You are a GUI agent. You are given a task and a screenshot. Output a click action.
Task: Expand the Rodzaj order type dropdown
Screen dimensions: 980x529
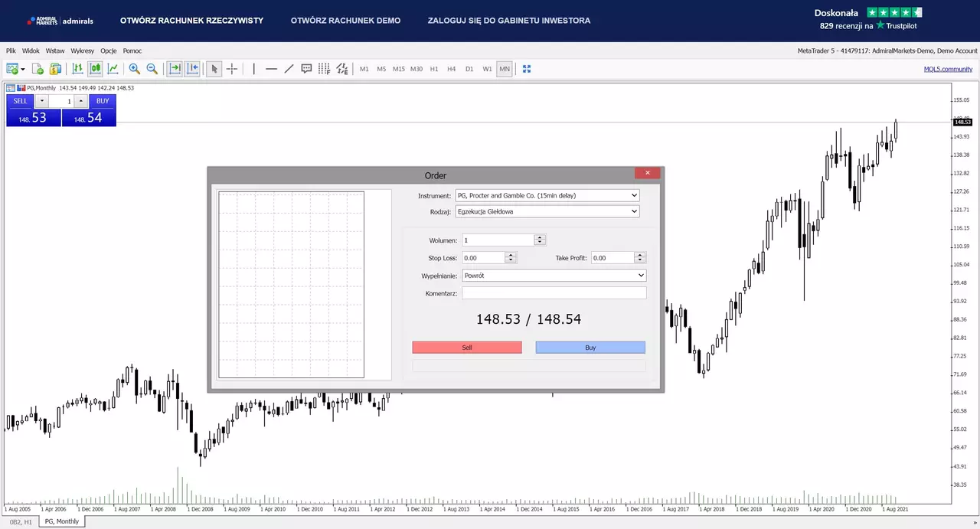tap(547, 211)
